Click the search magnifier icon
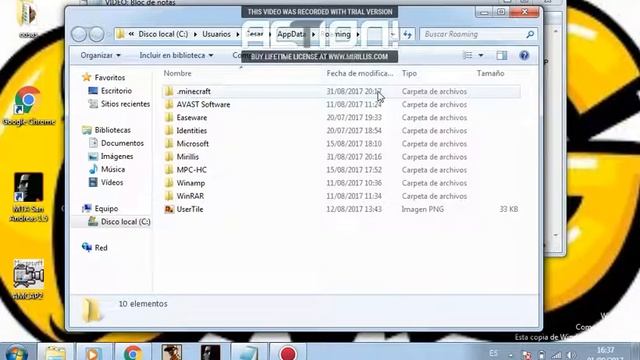640x360 pixels. click(x=530, y=34)
